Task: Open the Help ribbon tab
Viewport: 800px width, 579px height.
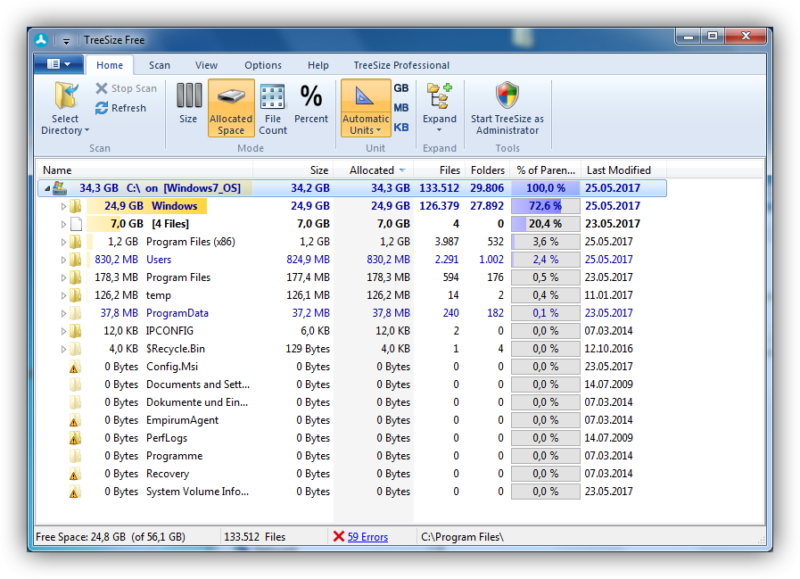Action: coord(318,65)
